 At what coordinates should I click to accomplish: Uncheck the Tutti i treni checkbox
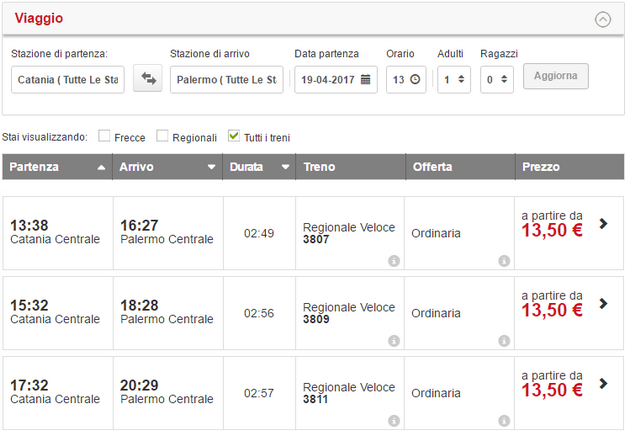pos(234,136)
